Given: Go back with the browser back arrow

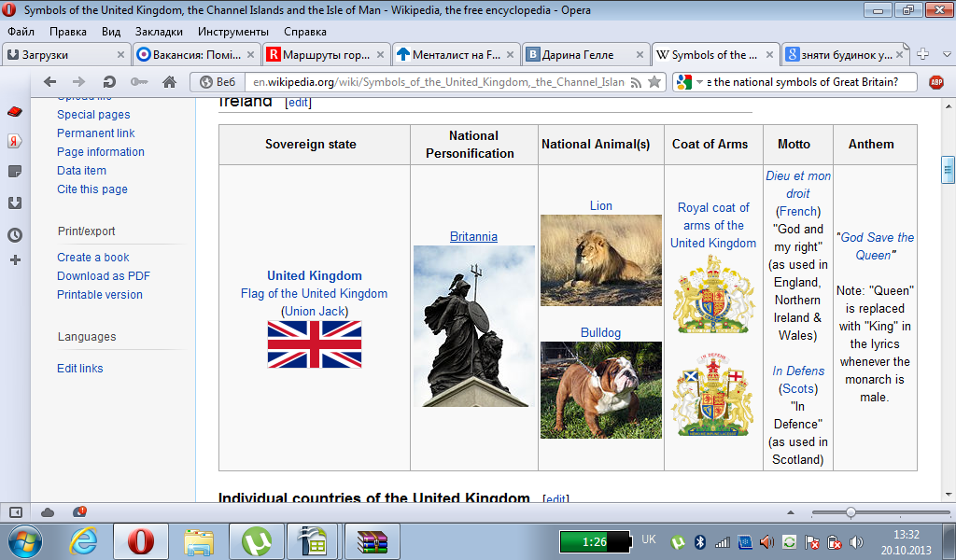Looking at the screenshot, I should (50, 81).
